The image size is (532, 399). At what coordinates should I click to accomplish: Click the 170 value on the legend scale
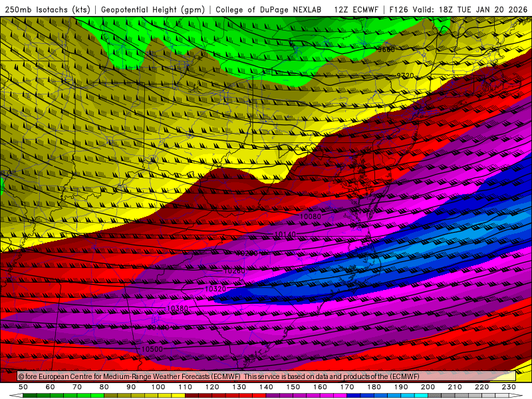(x=347, y=387)
